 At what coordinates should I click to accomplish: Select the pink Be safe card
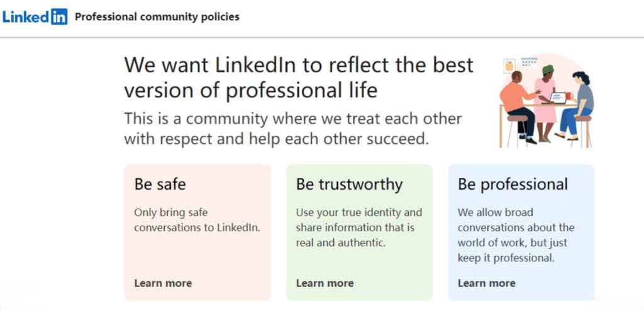(197, 232)
